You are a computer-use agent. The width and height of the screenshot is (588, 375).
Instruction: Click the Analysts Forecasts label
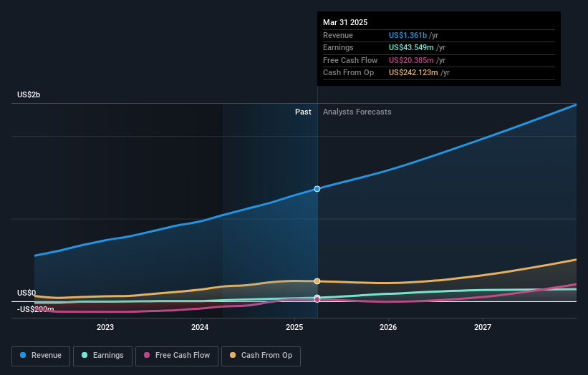(357, 112)
